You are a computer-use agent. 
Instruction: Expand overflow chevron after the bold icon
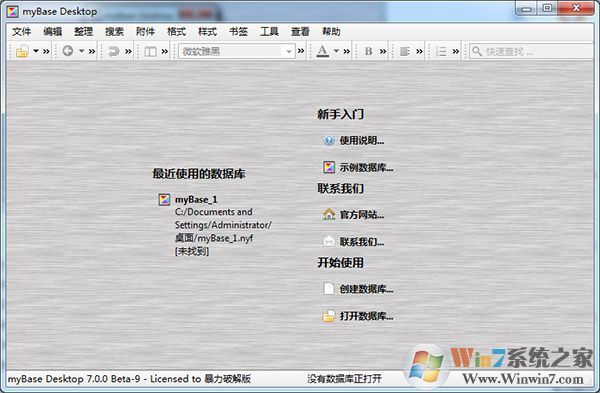(x=383, y=51)
